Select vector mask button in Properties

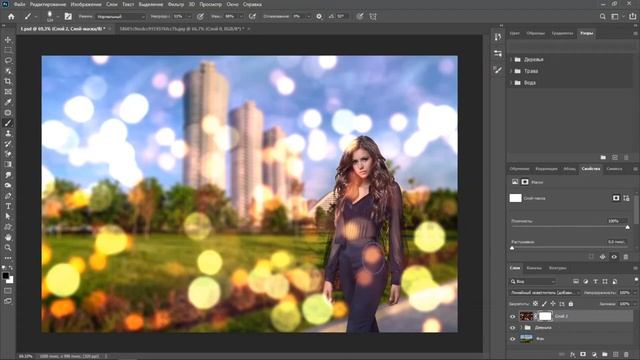coord(627,198)
